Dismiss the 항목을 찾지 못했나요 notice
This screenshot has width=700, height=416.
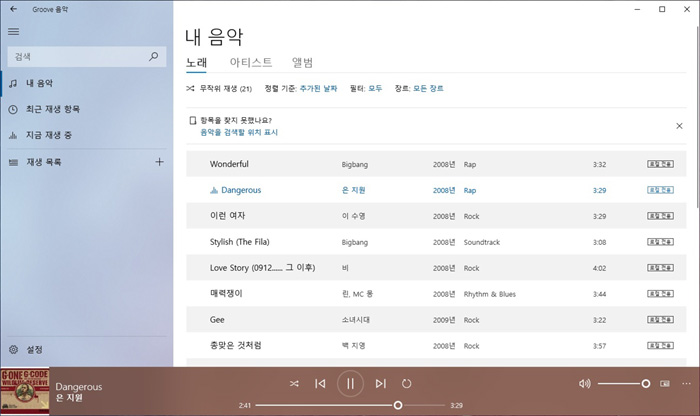(x=679, y=126)
